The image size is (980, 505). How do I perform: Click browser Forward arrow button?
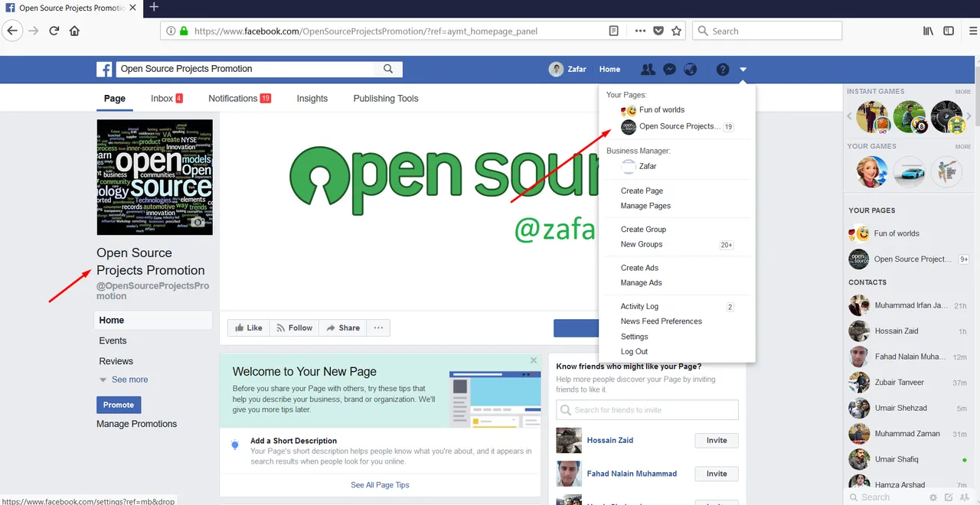coord(33,31)
